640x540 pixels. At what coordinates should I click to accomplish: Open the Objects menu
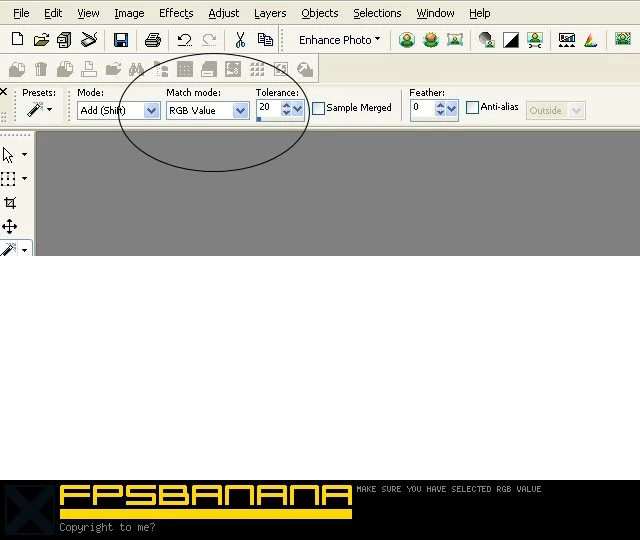click(x=320, y=13)
